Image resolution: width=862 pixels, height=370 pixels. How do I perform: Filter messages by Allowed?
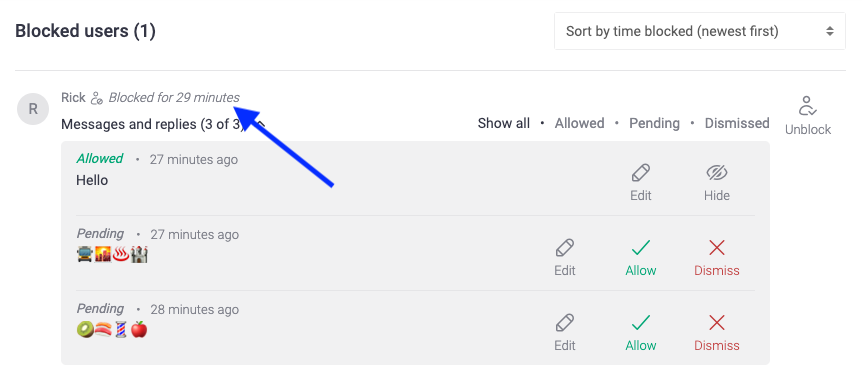click(579, 123)
